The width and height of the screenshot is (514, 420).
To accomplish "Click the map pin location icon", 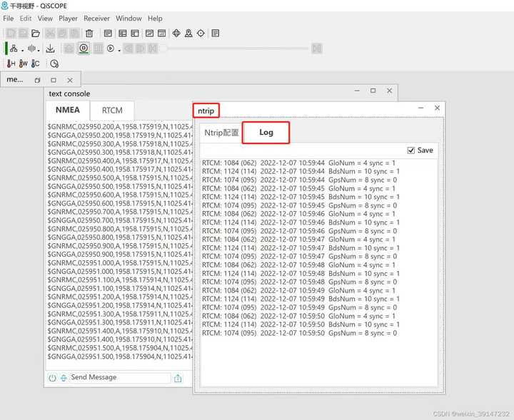I will (188, 34).
